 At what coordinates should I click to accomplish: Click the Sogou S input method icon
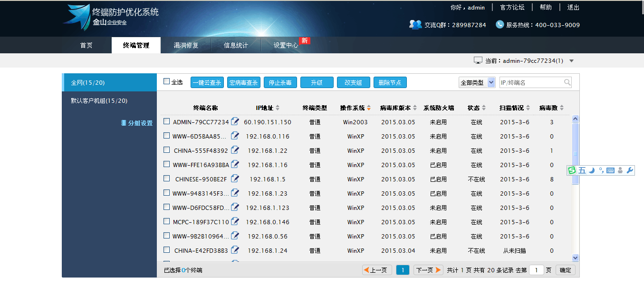[572, 170]
